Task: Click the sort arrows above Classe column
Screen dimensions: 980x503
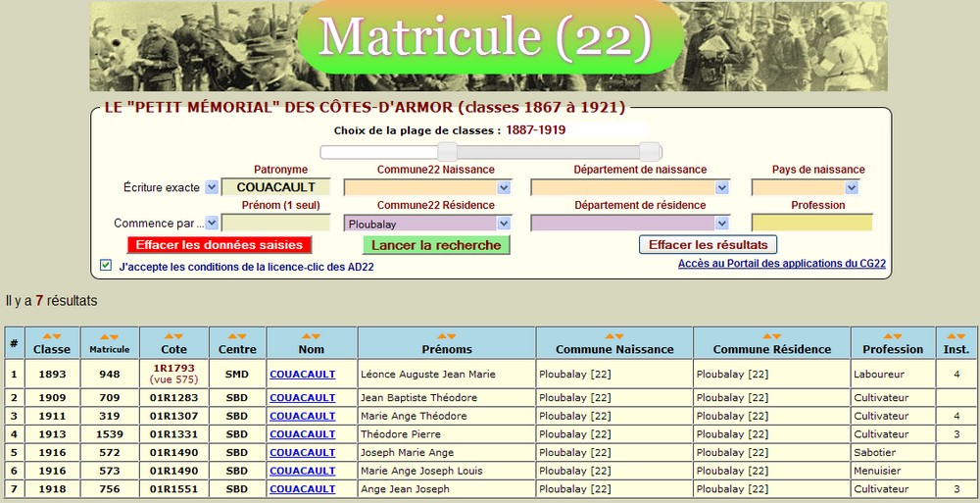Action: pos(52,336)
